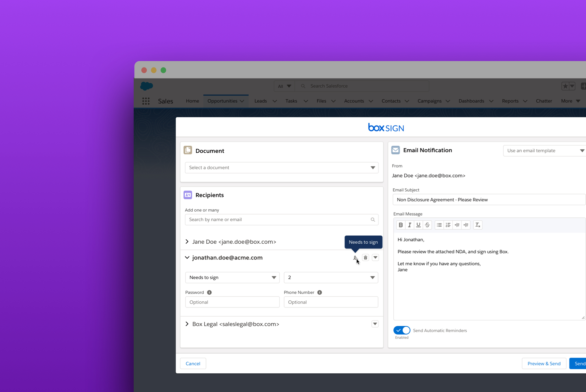
Task: Collapse the jonathan.doe@acme.com recipient details
Action: click(187, 257)
